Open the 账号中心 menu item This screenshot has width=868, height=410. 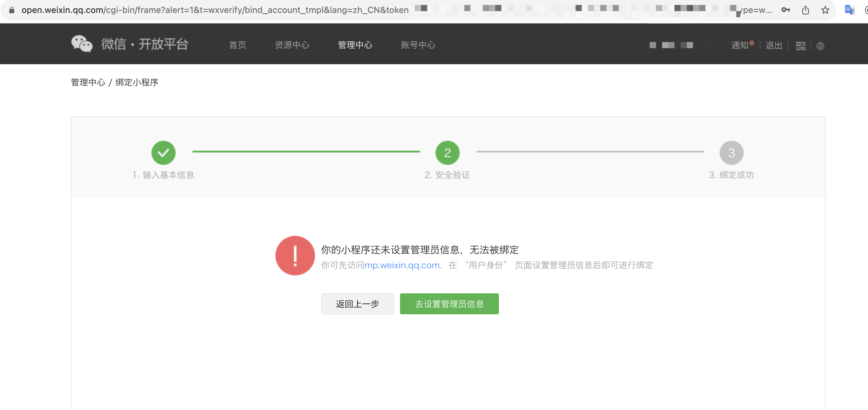click(418, 45)
